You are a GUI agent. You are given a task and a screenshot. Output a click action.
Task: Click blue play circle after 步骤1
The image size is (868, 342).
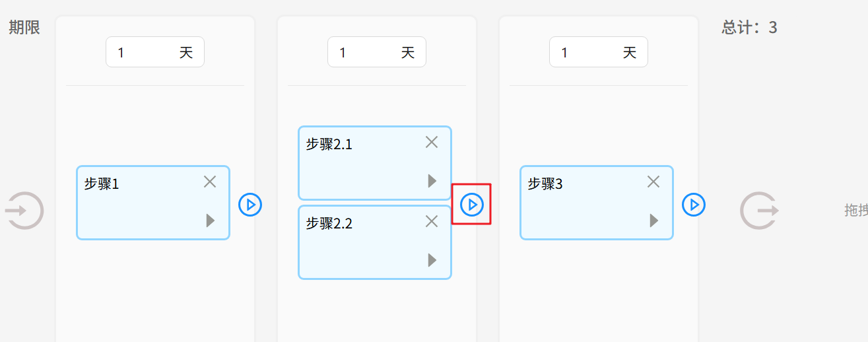[250, 205]
